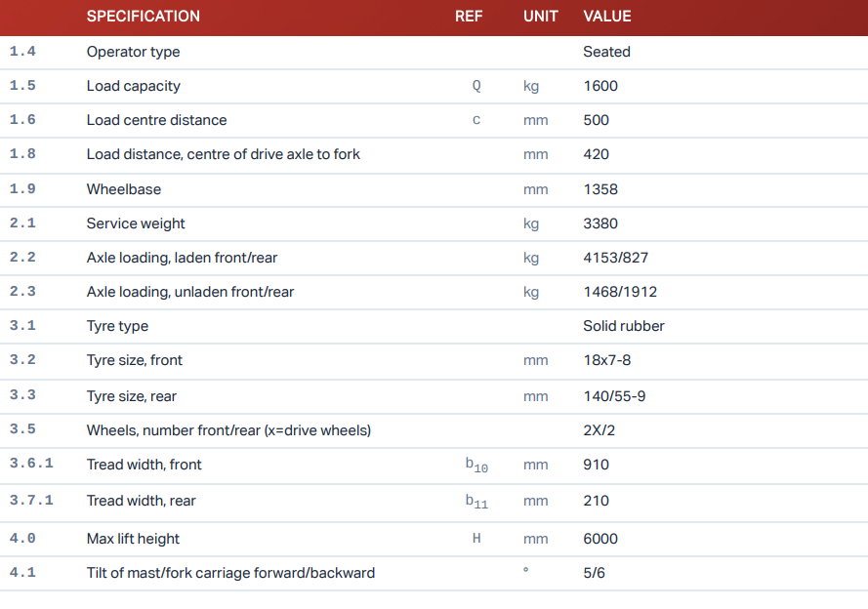Click the b10 reference symbol
This screenshot has width=868, height=609.
pyautogui.click(x=476, y=466)
